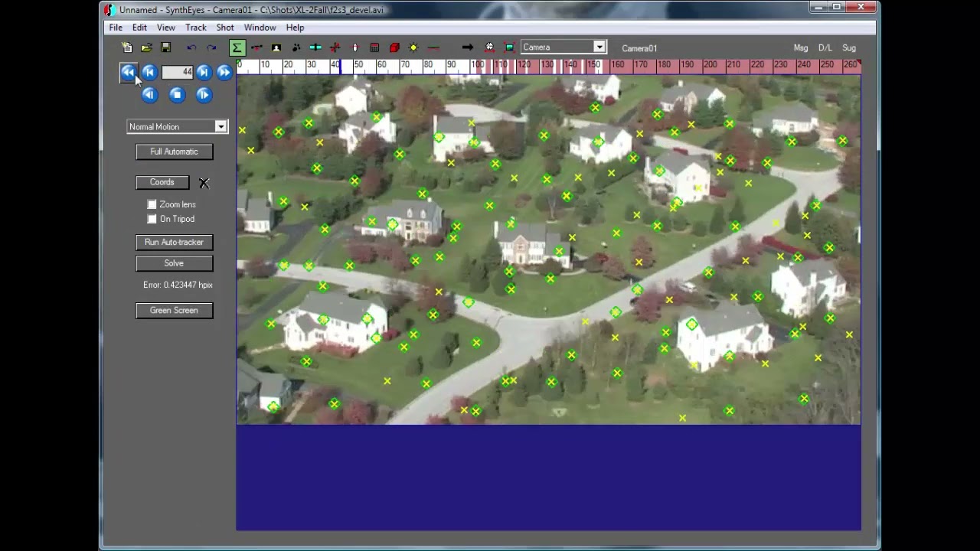Open the Flex panel with the line icon
Viewport: 980px width, 551px height.
(433, 47)
